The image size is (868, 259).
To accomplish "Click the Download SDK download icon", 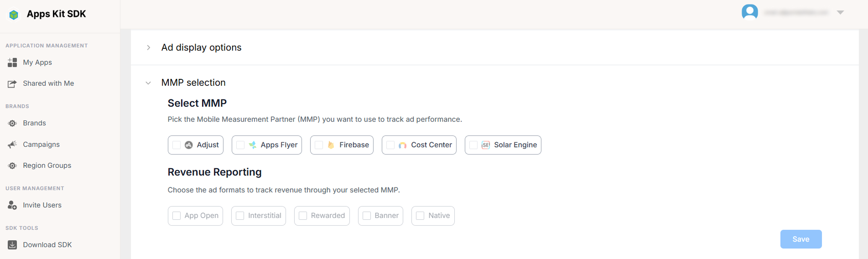I will tap(12, 245).
